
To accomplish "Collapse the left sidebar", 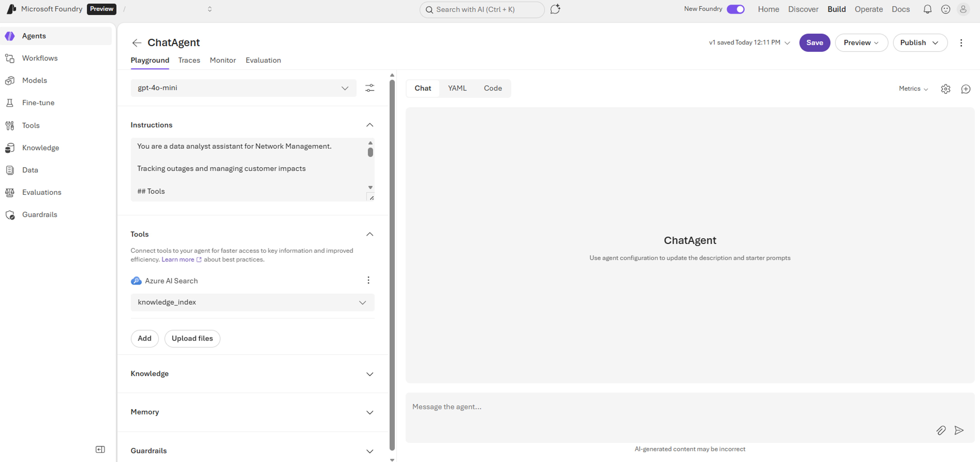I will [100, 449].
